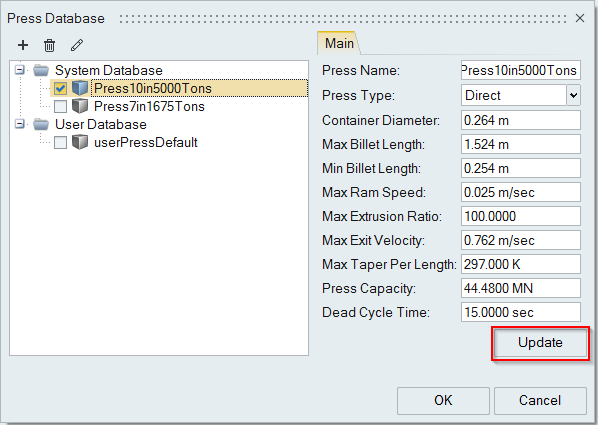The image size is (598, 425).
Task: Collapse the User Database tree node
Action: click(20, 124)
